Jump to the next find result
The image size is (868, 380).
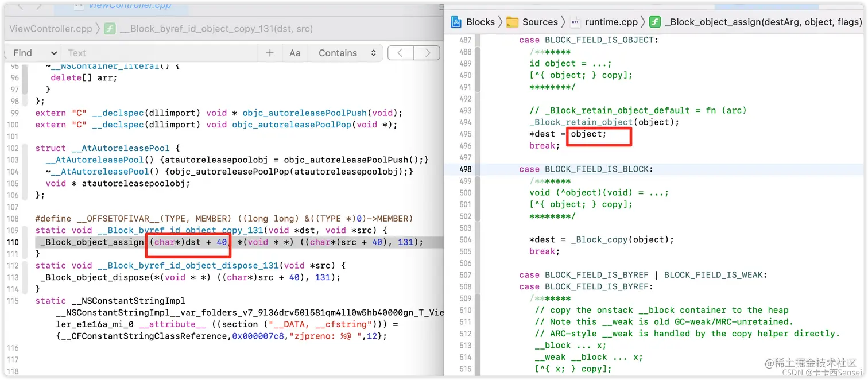[427, 53]
